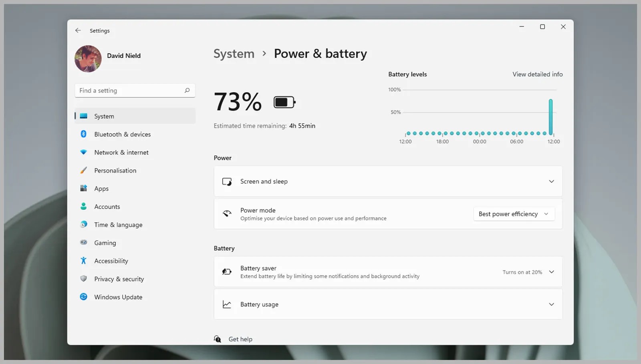
Task: Click the Windows Update sync icon
Action: click(83, 297)
